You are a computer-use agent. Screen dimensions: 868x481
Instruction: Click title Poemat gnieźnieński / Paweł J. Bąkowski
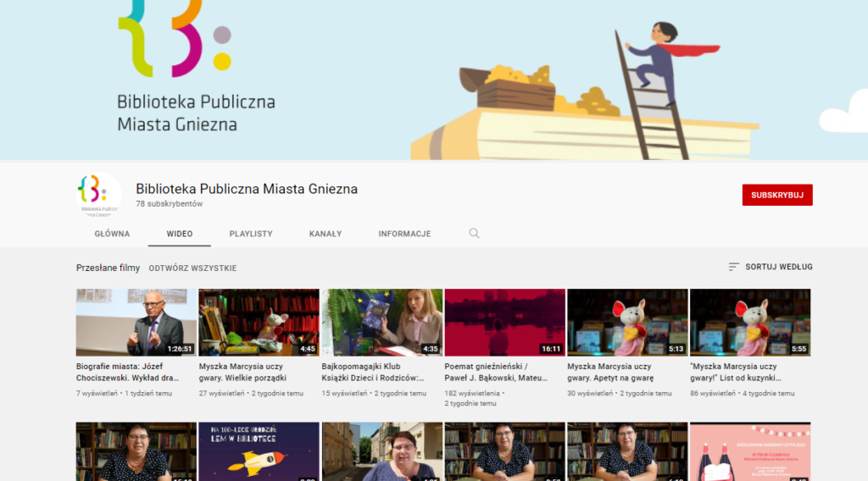click(496, 372)
